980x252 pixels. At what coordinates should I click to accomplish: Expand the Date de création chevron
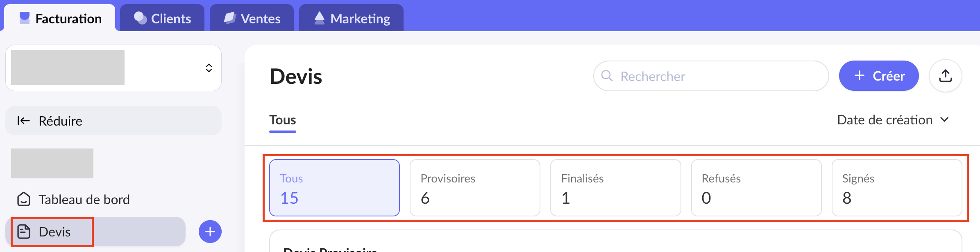(945, 119)
